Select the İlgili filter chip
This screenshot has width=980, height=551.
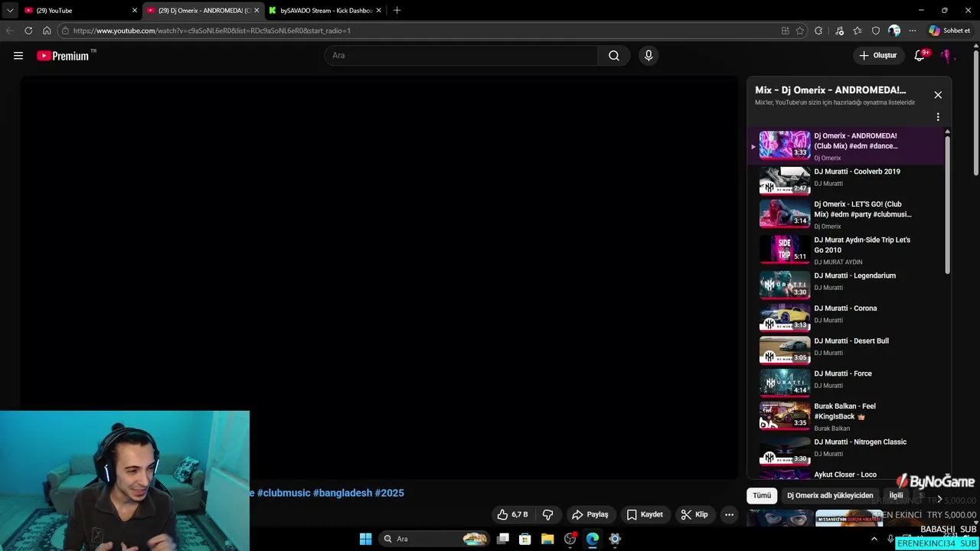point(896,495)
